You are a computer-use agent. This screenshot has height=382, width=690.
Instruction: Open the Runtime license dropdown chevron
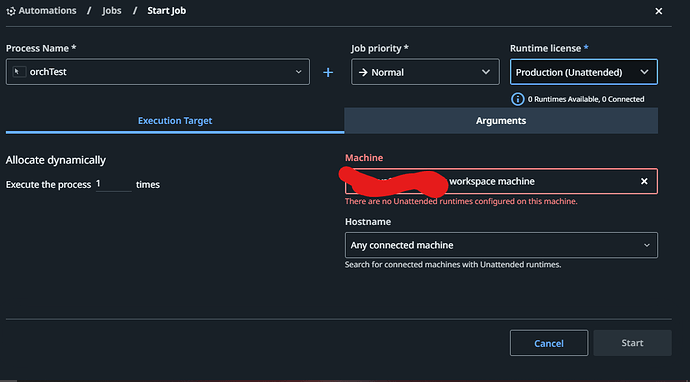tap(644, 72)
